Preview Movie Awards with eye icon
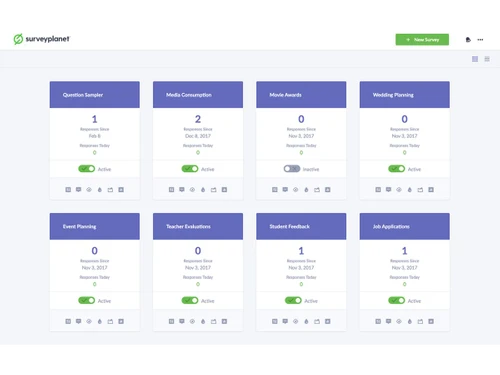Image resolution: width=500 pixels, height=375 pixels. (296, 190)
